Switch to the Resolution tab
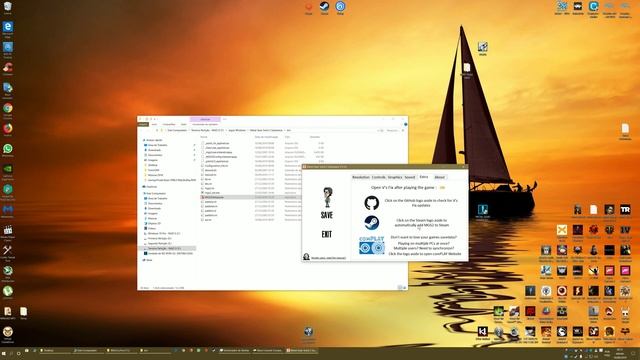This screenshot has height=360, width=640. tap(360, 177)
